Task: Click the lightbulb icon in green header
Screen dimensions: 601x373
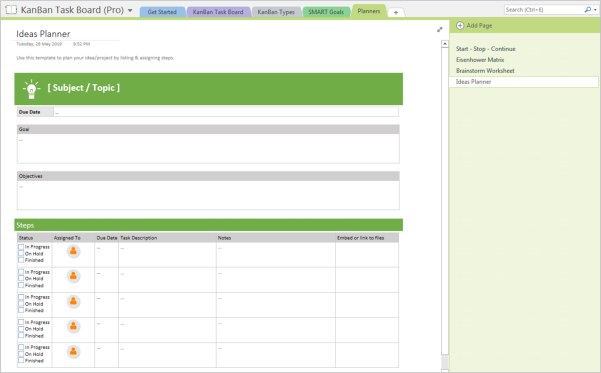Action: (x=31, y=89)
